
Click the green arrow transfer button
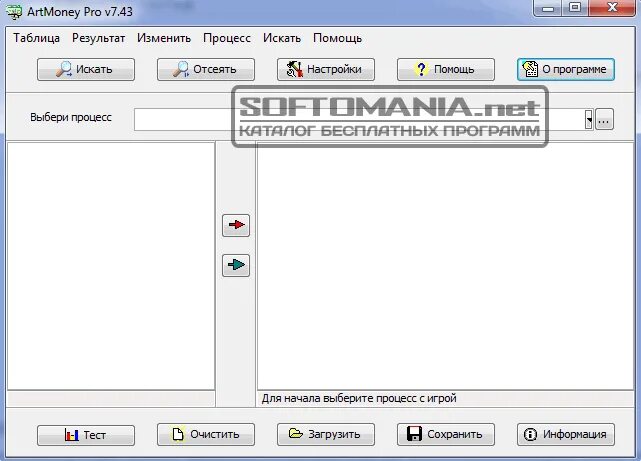pyautogui.click(x=236, y=265)
